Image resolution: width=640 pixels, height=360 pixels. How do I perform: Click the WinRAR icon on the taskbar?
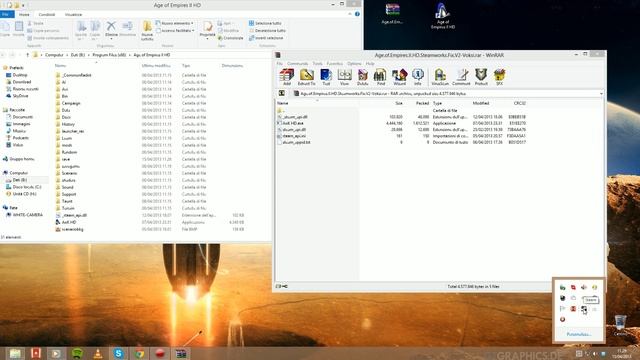181,353
